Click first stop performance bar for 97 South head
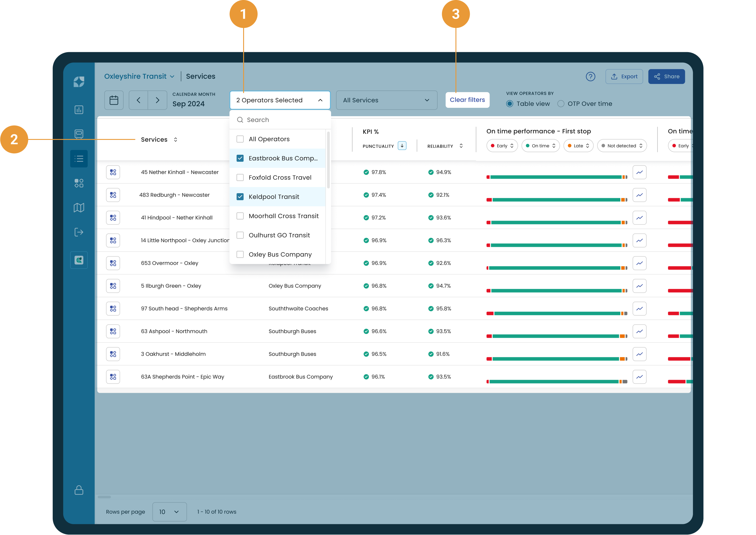This screenshot has height=535, width=756. [557, 314]
